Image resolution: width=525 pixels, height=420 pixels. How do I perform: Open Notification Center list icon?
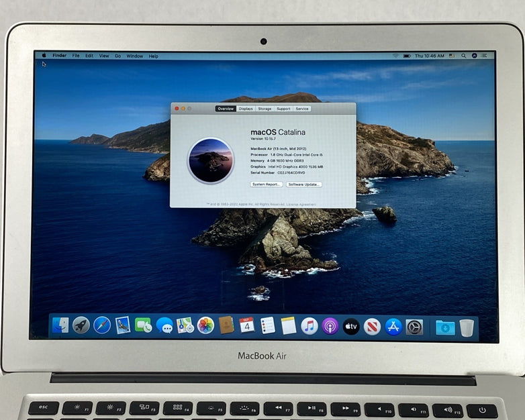coord(484,56)
